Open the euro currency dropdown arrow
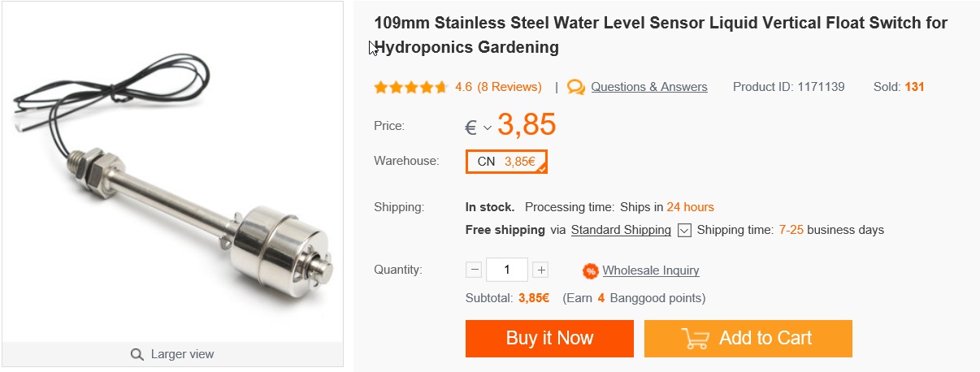980x372 pixels. pyautogui.click(x=488, y=128)
